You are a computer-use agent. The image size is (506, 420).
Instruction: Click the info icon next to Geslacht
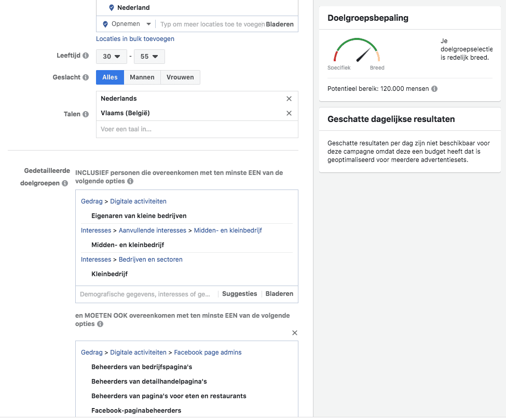pos(86,77)
